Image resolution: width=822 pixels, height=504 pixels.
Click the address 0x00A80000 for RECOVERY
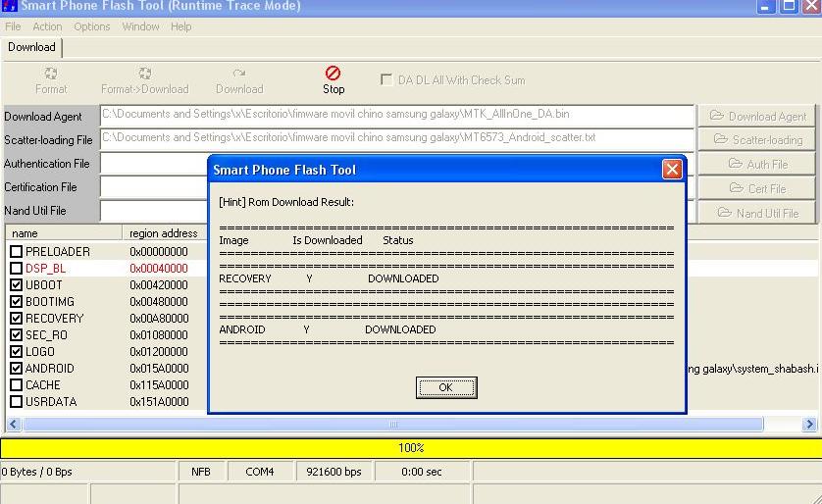159,318
